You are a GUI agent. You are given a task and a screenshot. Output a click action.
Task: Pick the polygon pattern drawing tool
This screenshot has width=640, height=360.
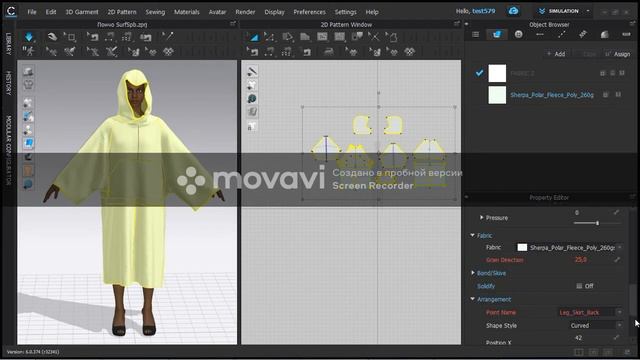click(287, 37)
